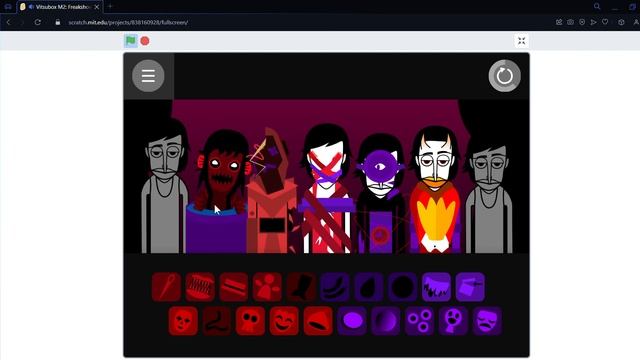
Task: Open a new browser tab
Action: coord(110,7)
